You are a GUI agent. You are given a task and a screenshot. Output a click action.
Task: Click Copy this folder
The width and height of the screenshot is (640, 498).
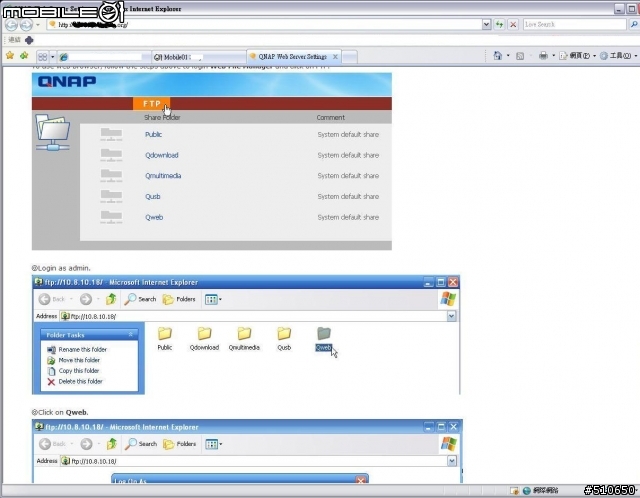(73, 371)
